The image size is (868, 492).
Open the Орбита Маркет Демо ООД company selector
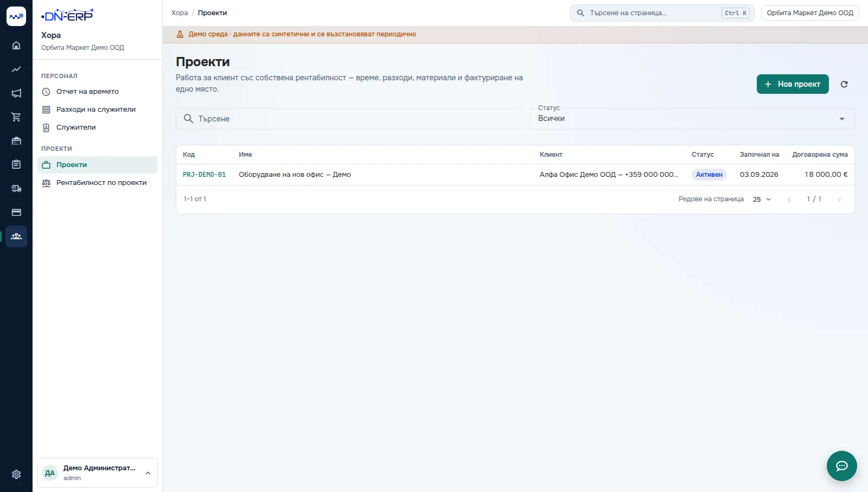(x=810, y=13)
